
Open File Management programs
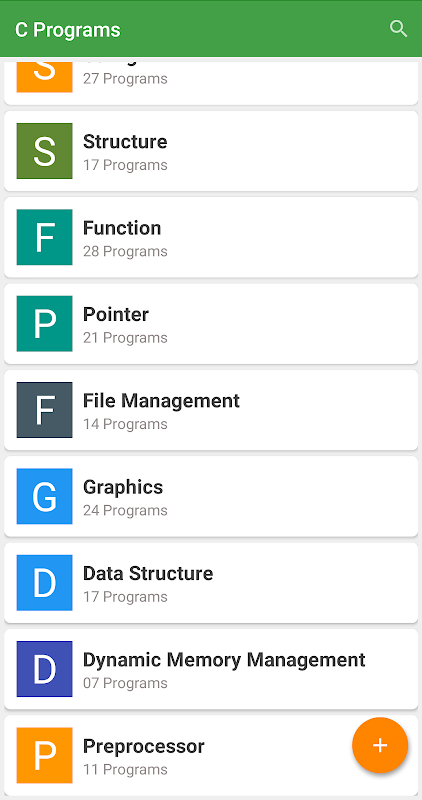click(x=211, y=410)
